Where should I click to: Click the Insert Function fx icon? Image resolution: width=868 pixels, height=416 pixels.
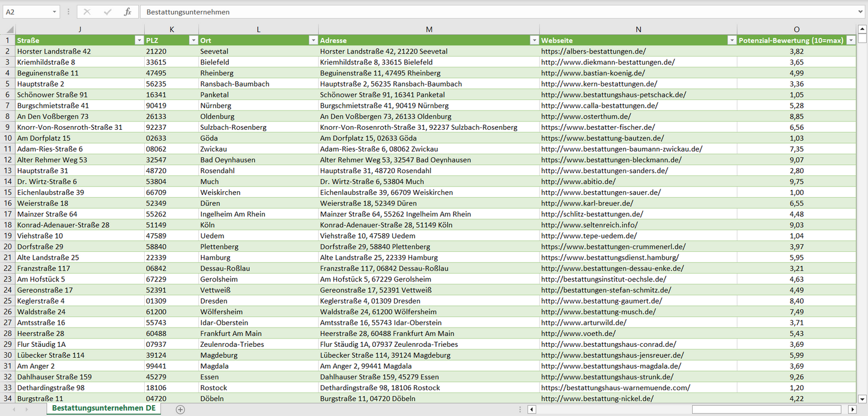[127, 12]
